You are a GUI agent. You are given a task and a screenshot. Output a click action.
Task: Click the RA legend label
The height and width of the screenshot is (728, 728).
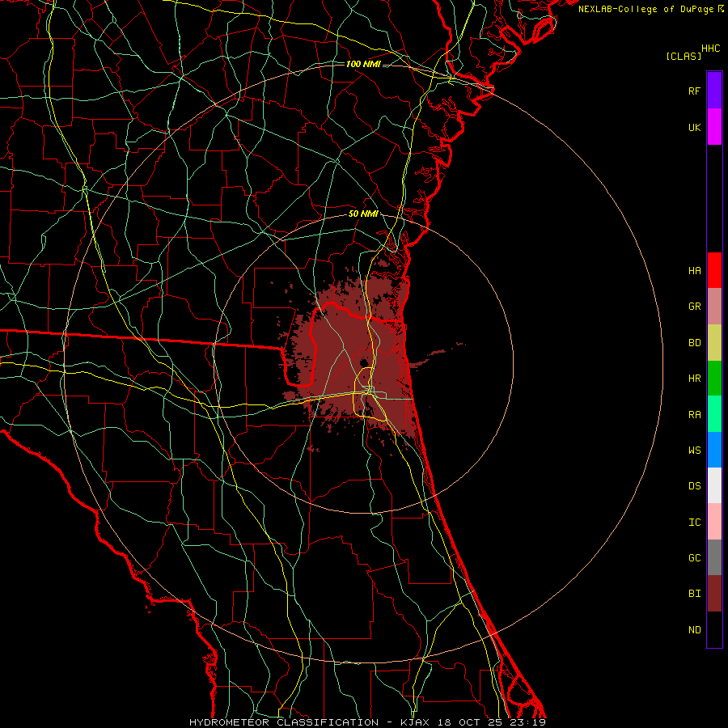694,415
